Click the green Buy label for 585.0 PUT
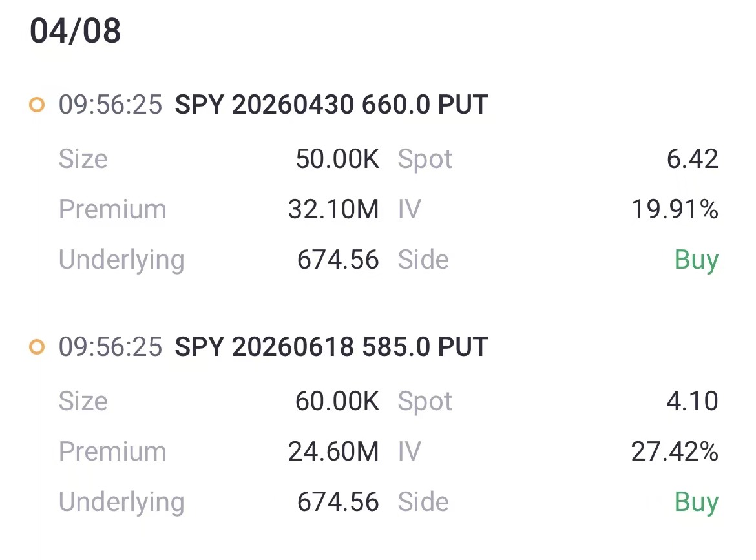This screenshot has height=560, width=756. point(696,502)
